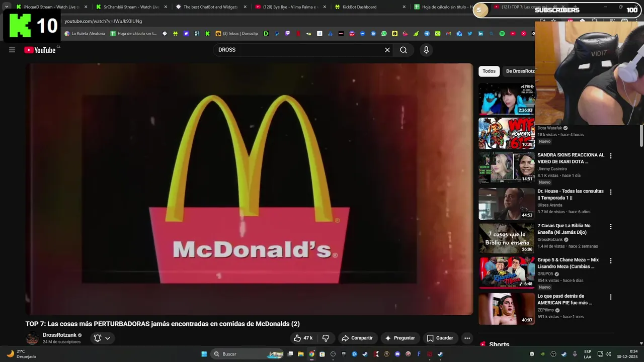This screenshot has height=362, width=644.
Task: Open 7 Cosas Que La Biblia thumbnail
Action: coord(506,238)
